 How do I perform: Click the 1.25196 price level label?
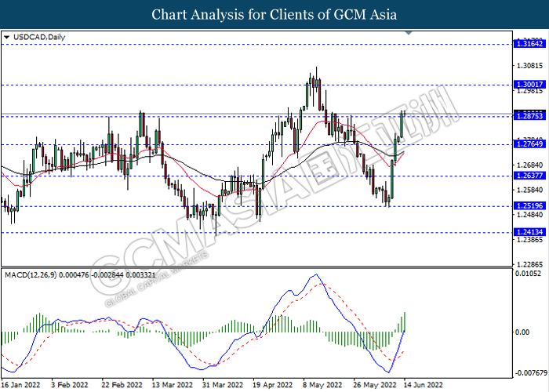pos(529,205)
